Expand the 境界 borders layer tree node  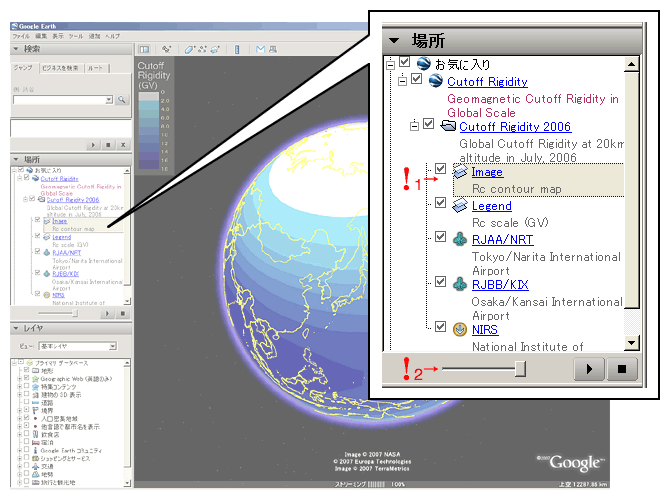click(x=19, y=410)
